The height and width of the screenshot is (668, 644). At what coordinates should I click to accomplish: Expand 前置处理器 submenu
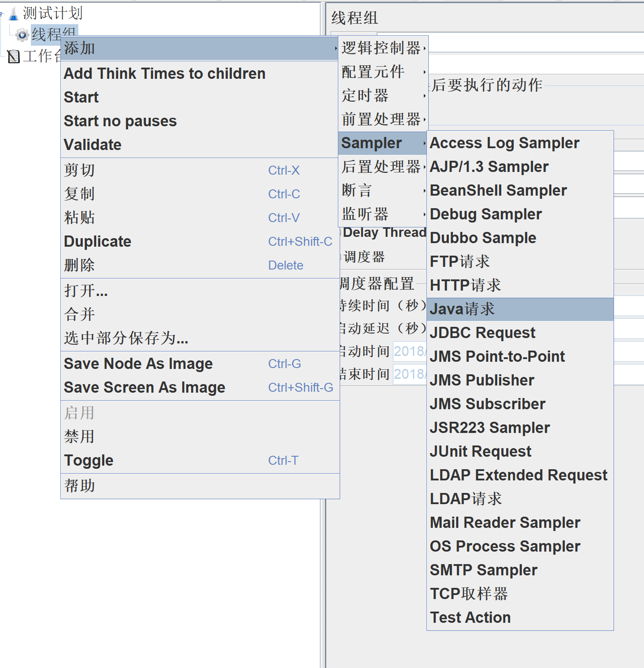[383, 119]
